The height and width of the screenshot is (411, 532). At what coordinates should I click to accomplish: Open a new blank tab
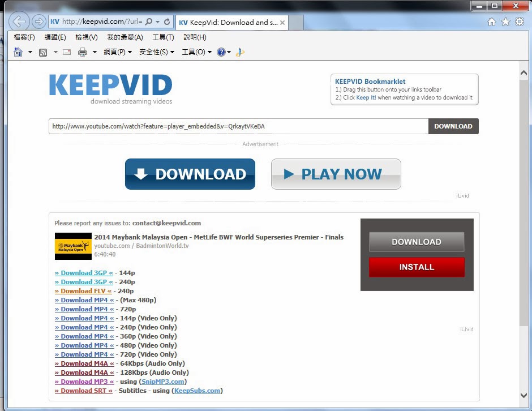(x=296, y=23)
